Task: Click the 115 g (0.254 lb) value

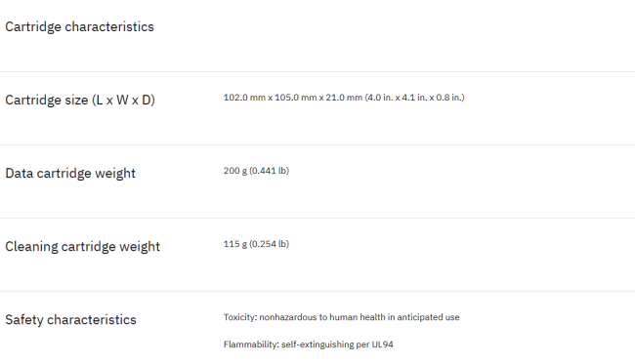Action: point(256,244)
